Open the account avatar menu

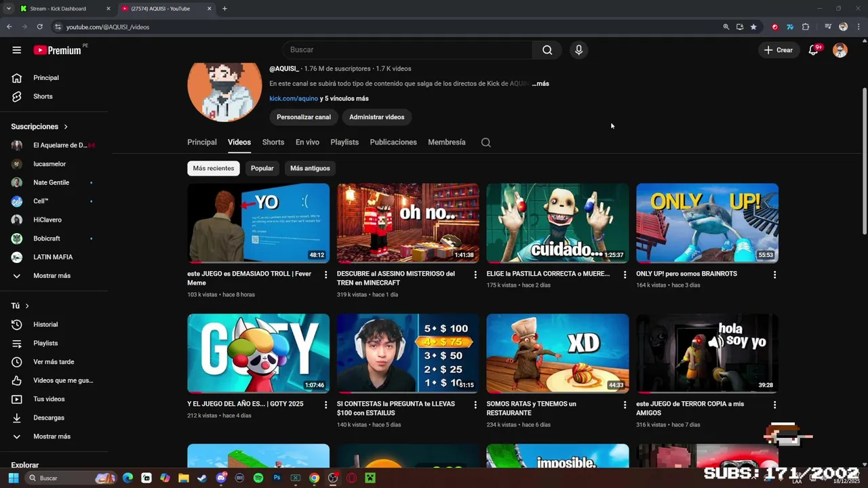point(840,50)
